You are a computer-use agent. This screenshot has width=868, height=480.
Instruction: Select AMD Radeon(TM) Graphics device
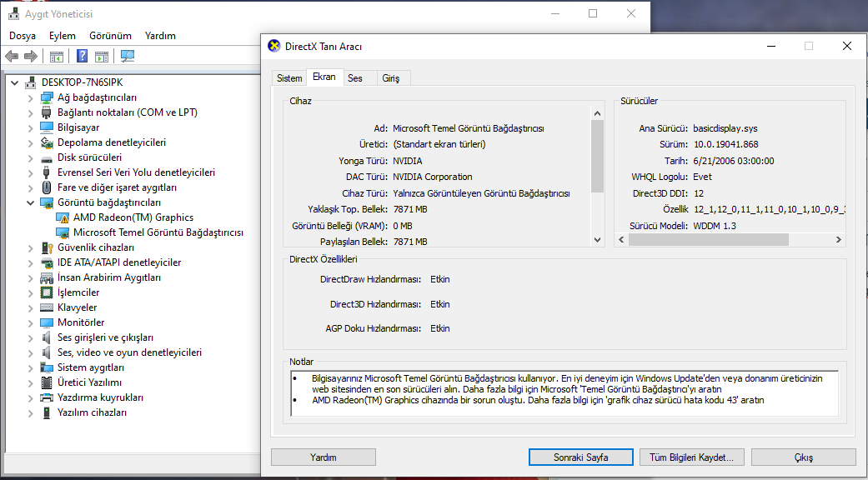133,217
